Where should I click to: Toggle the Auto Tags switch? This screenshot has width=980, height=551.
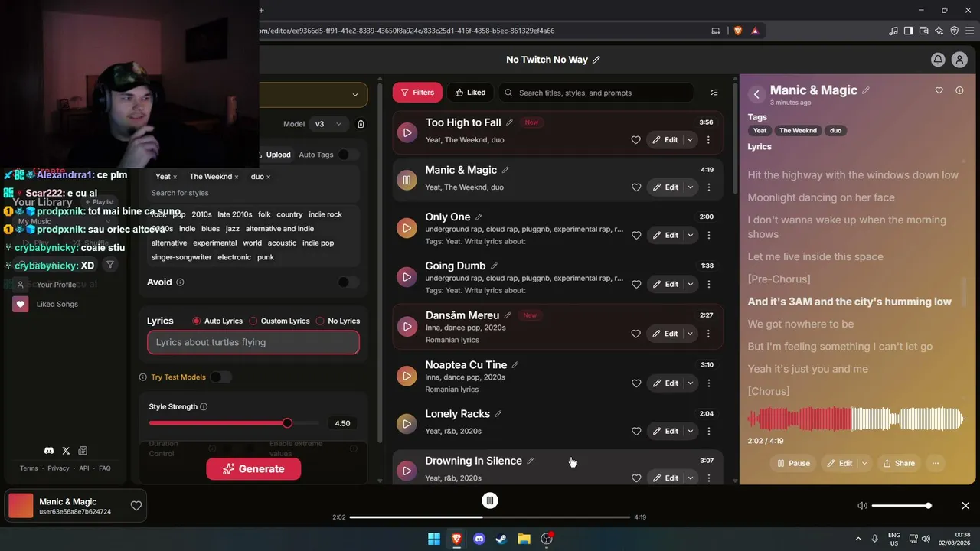(348, 155)
